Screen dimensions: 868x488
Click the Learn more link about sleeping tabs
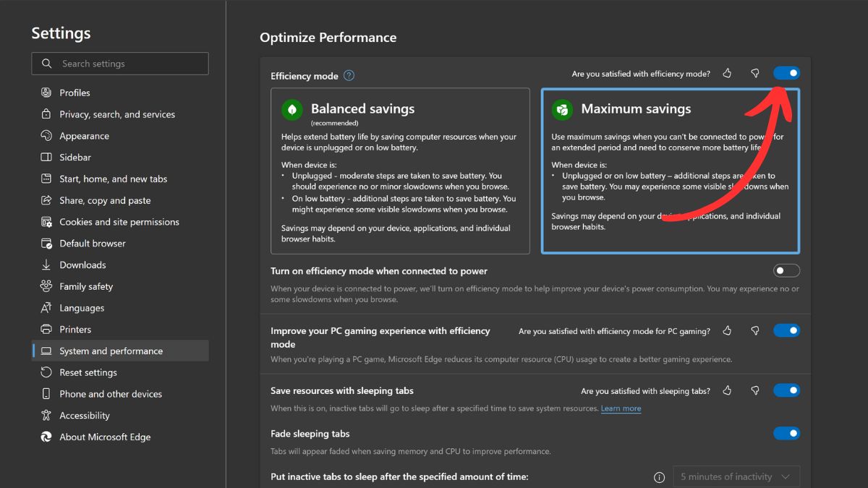coord(621,408)
